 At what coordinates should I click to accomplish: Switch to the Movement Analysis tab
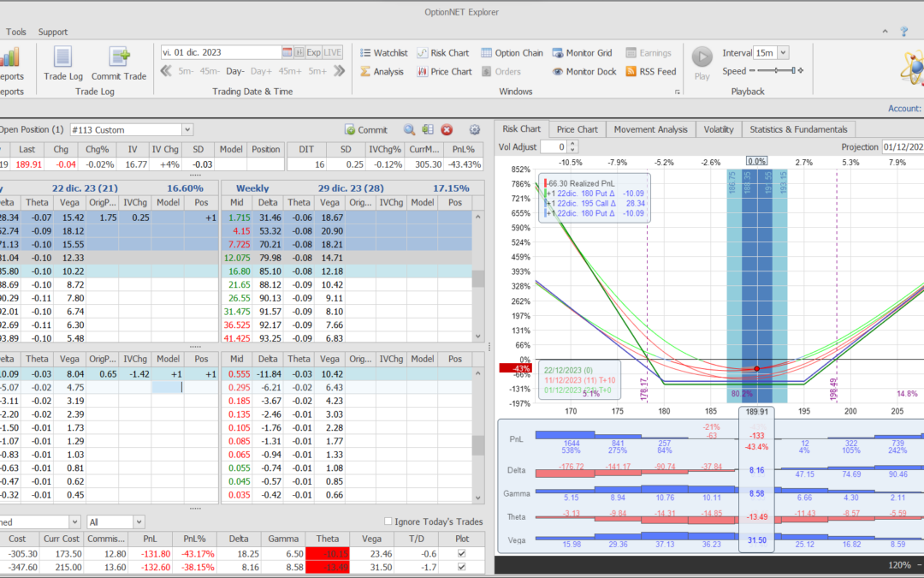(650, 129)
